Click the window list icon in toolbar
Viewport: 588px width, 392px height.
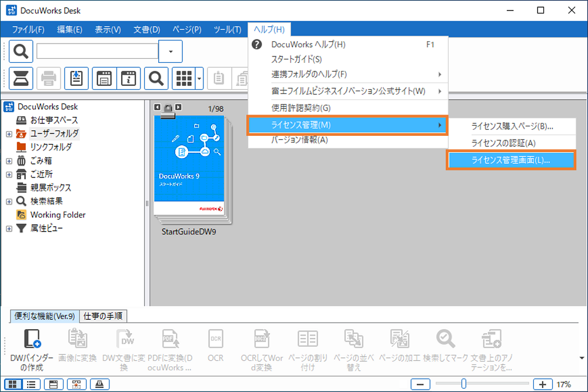coord(104,78)
